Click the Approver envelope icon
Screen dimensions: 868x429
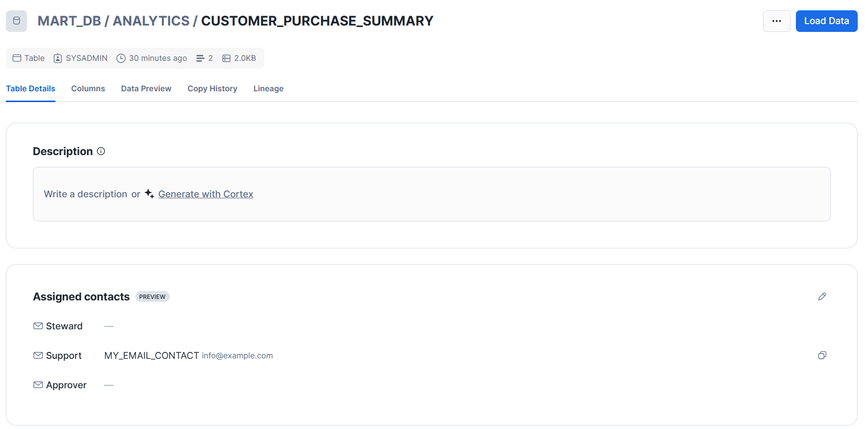pos(38,385)
